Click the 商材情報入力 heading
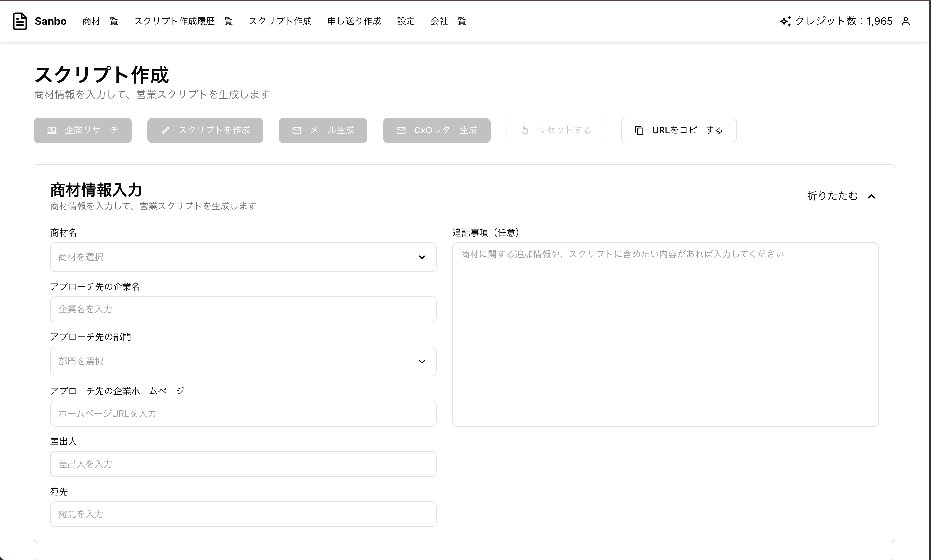Image resolution: width=931 pixels, height=560 pixels. (x=96, y=189)
